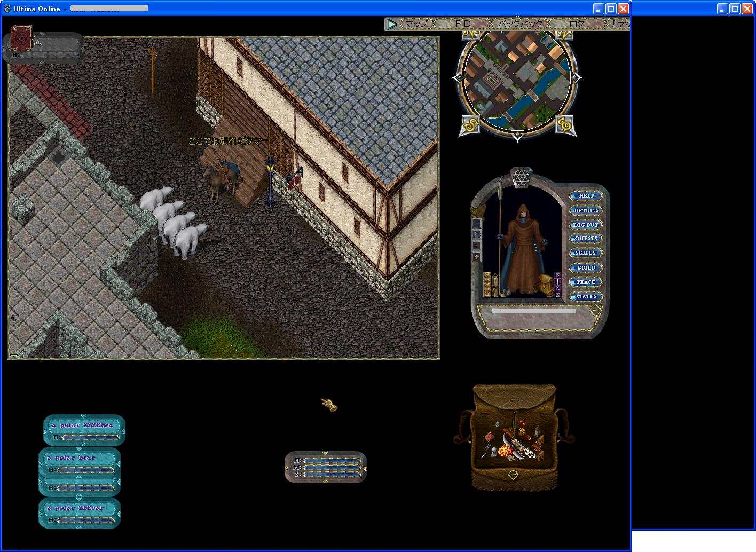Screen dimensions: 756x552
Task: Open the spellbook icon in the top-left corner
Action: 22,38
